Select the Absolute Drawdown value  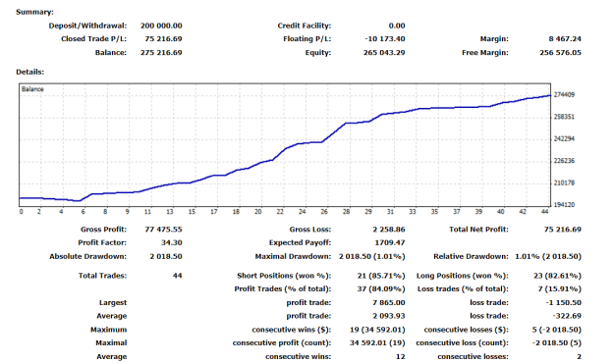[166, 256]
